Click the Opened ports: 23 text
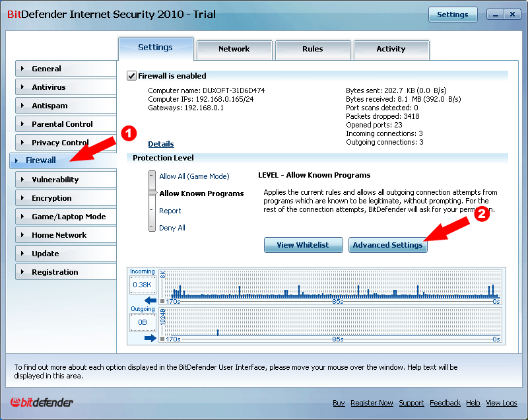The height and width of the screenshot is (420, 528). [x=374, y=125]
